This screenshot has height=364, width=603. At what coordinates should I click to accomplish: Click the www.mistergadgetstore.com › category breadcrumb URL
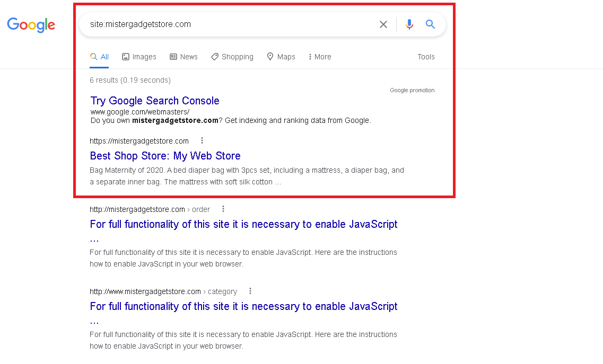(x=163, y=292)
